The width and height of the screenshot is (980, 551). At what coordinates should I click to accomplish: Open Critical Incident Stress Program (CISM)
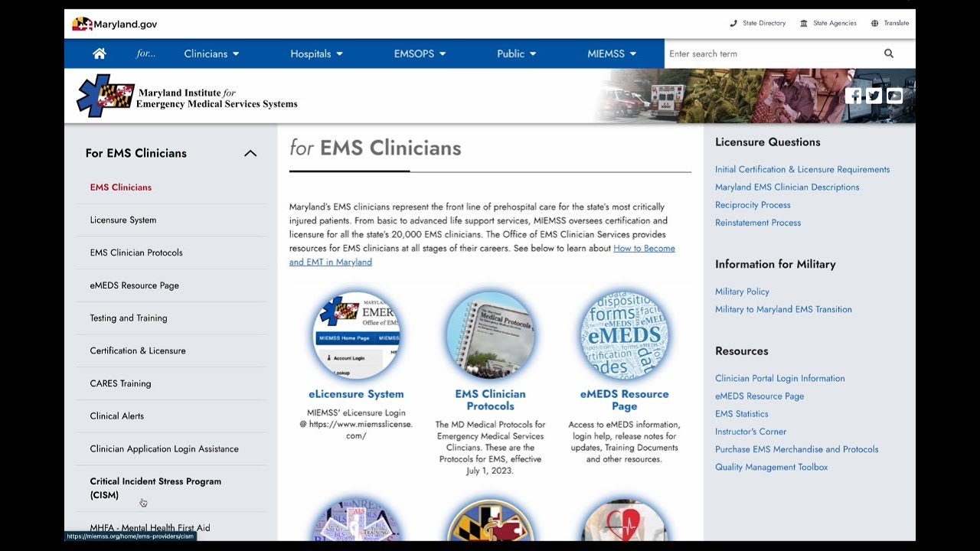(155, 488)
